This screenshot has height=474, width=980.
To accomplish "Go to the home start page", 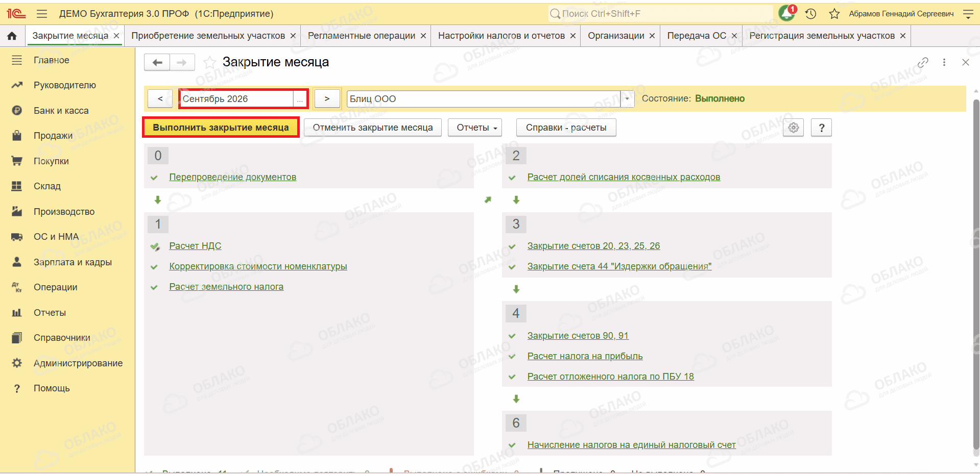I will tap(12, 36).
